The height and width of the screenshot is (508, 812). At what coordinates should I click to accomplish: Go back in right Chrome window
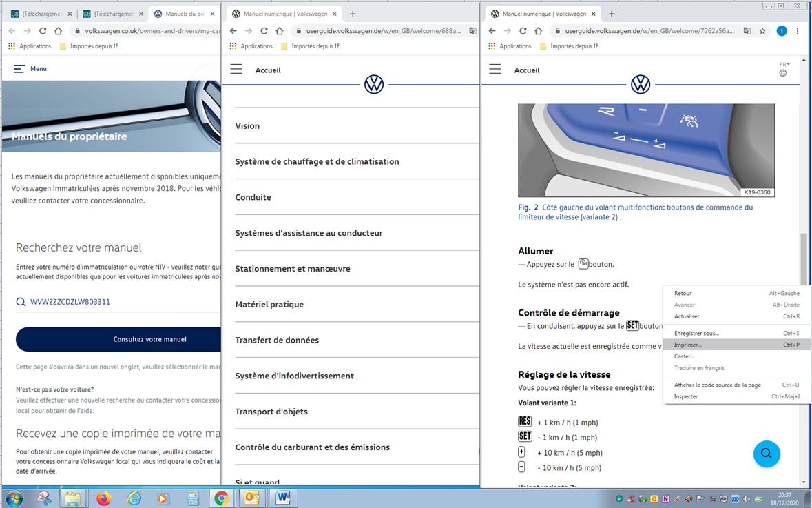tap(492, 31)
